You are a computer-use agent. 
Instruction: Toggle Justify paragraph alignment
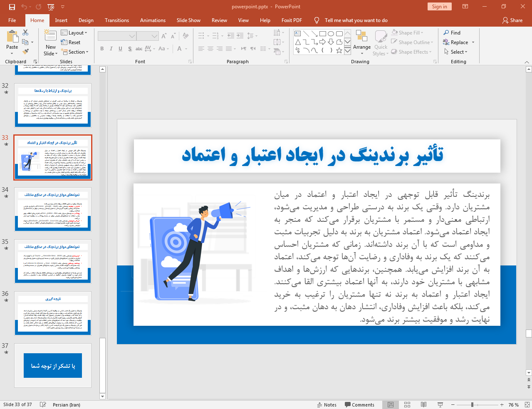pyautogui.click(x=229, y=49)
